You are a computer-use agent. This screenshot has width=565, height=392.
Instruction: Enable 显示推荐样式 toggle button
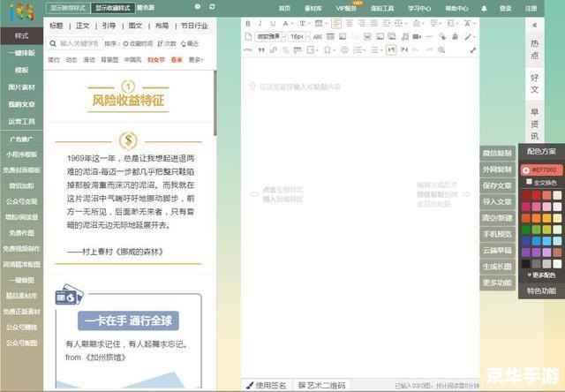(68, 8)
